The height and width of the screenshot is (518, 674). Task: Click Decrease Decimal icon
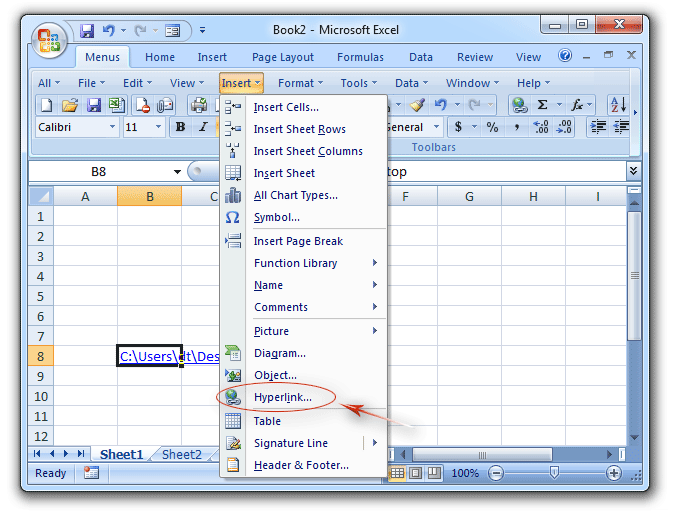pos(564,127)
